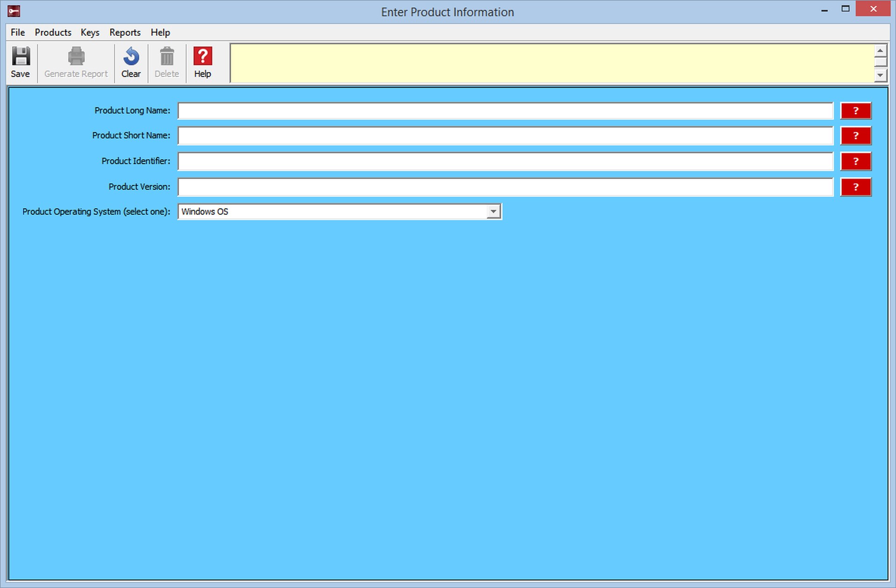The height and width of the screenshot is (588, 896).
Task: Open the Reports menu
Action: click(125, 33)
